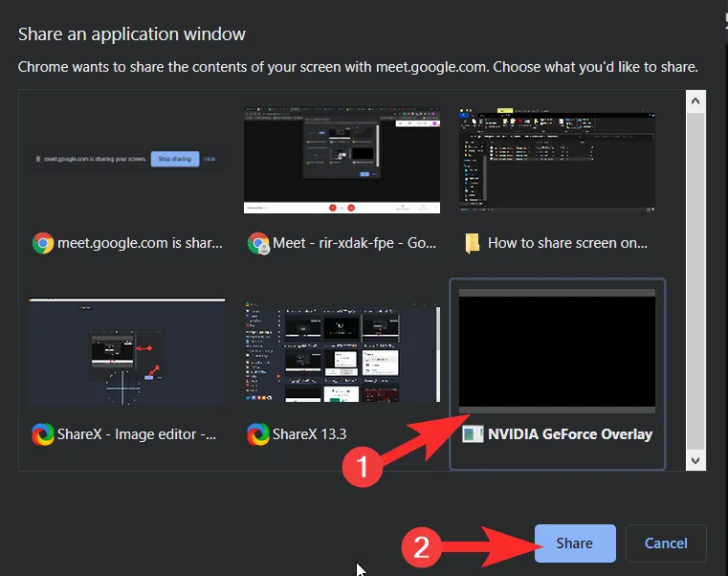Click the ShareX icon next to ShareX 13.3

pos(257,434)
